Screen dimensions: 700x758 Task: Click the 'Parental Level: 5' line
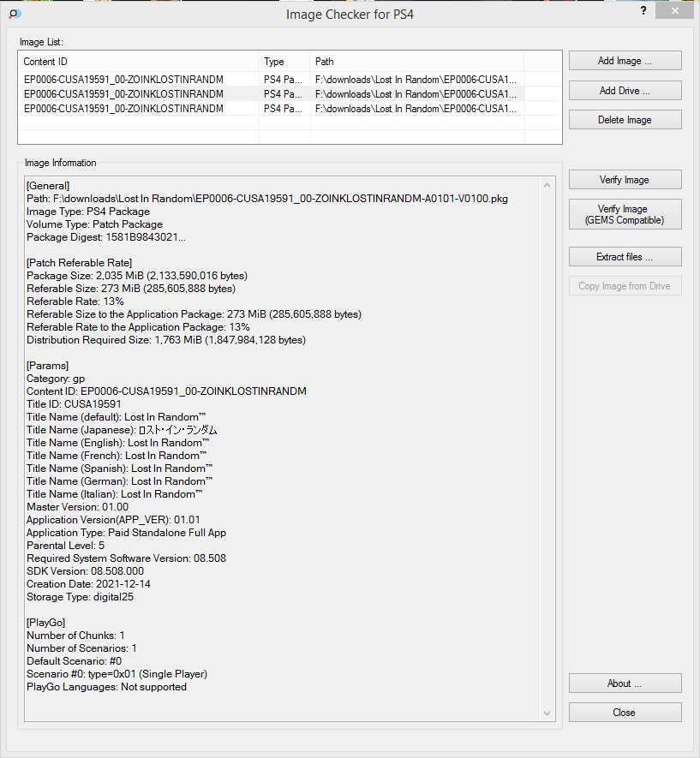[65, 546]
